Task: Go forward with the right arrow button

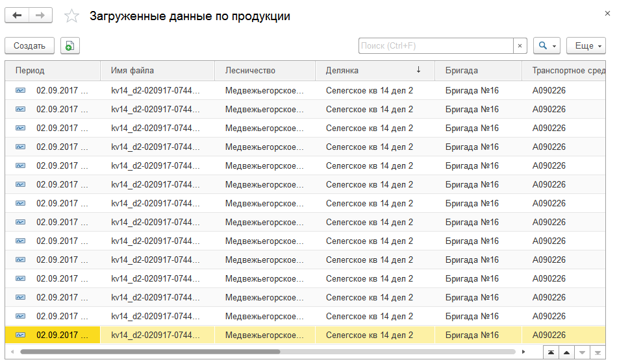Action: 40,16
